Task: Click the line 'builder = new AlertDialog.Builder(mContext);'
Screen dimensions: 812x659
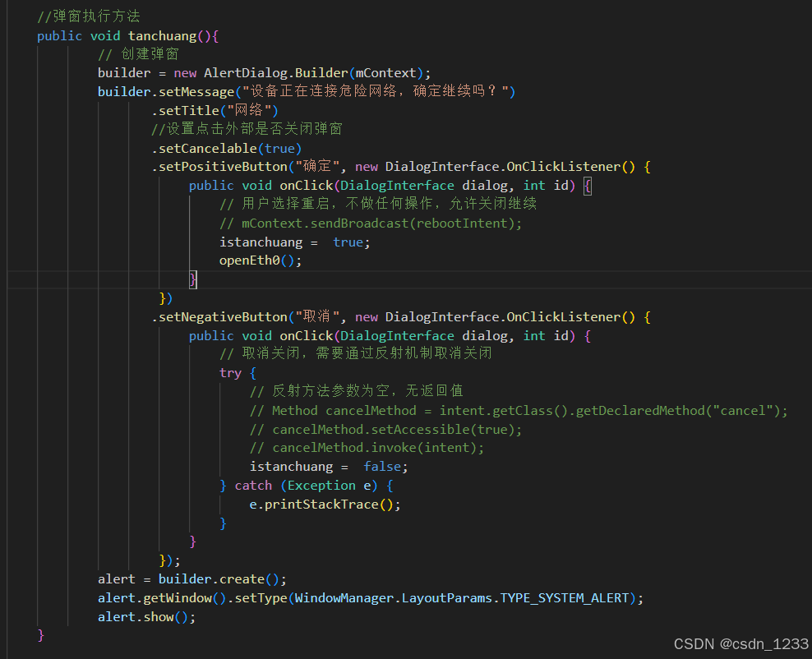Action: [264, 73]
